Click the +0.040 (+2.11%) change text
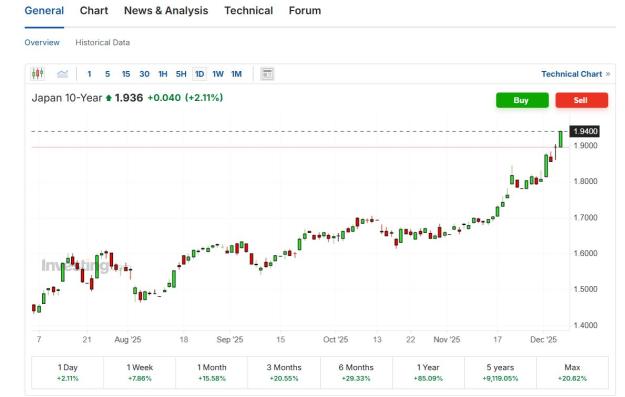Image resolution: width=625 pixels, height=397 pixels. [185, 98]
